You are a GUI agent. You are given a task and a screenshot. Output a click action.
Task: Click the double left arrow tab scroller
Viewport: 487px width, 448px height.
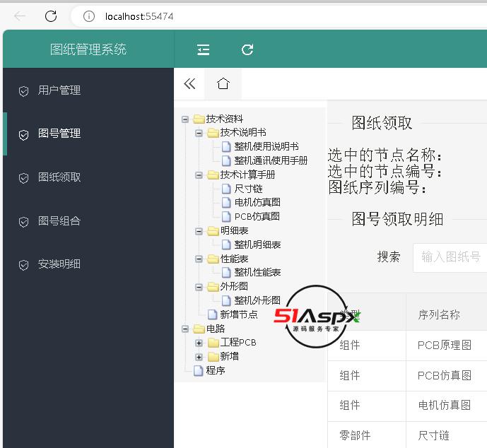click(x=189, y=83)
